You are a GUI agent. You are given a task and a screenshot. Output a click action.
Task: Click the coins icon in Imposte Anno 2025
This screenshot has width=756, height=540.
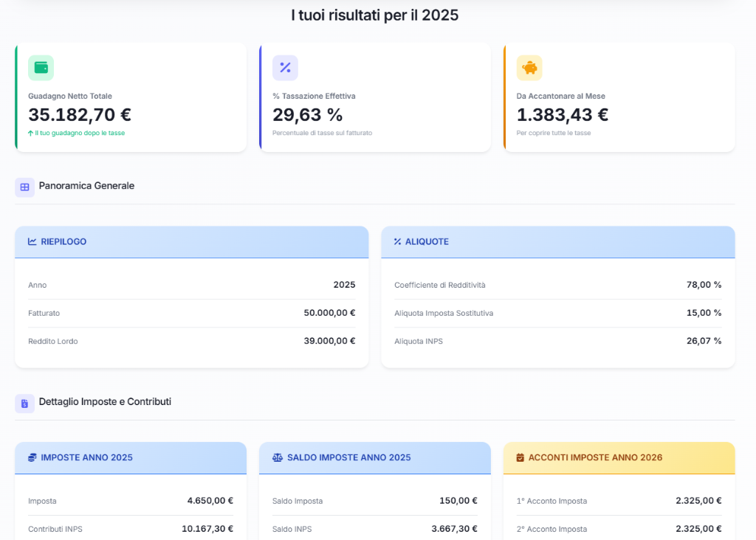(32, 457)
